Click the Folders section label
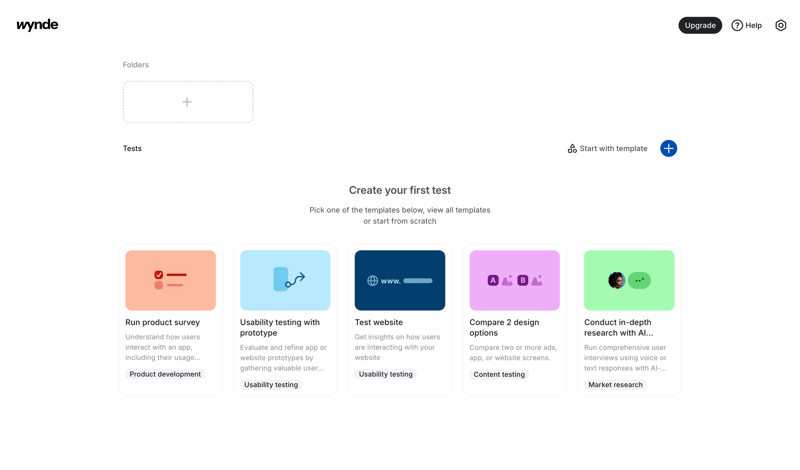The width and height of the screenshot is (800, 470). click(136, 65)
